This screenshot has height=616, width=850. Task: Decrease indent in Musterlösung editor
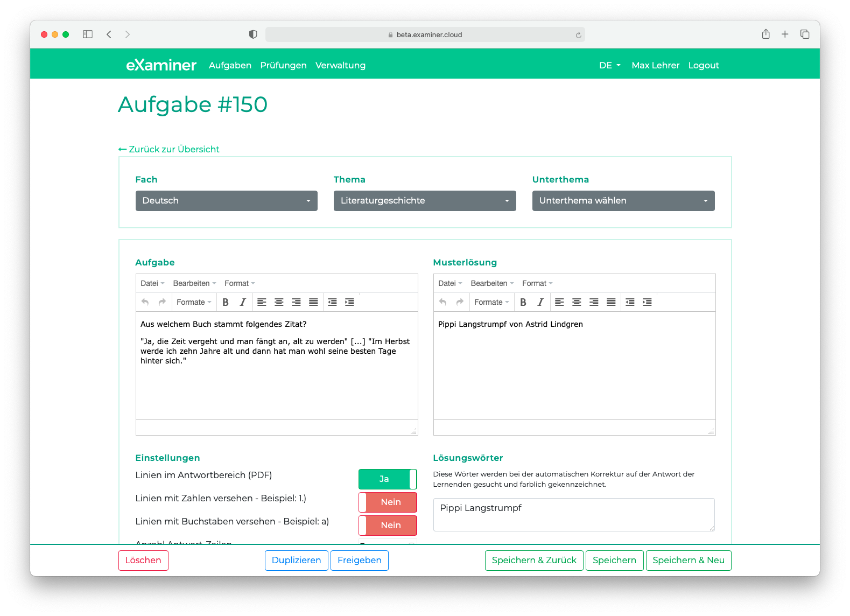(x=630, y=302)
